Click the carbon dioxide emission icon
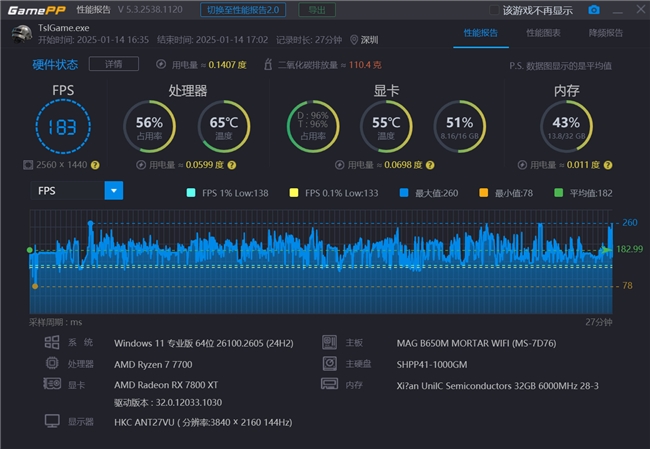 pos(268,64)
